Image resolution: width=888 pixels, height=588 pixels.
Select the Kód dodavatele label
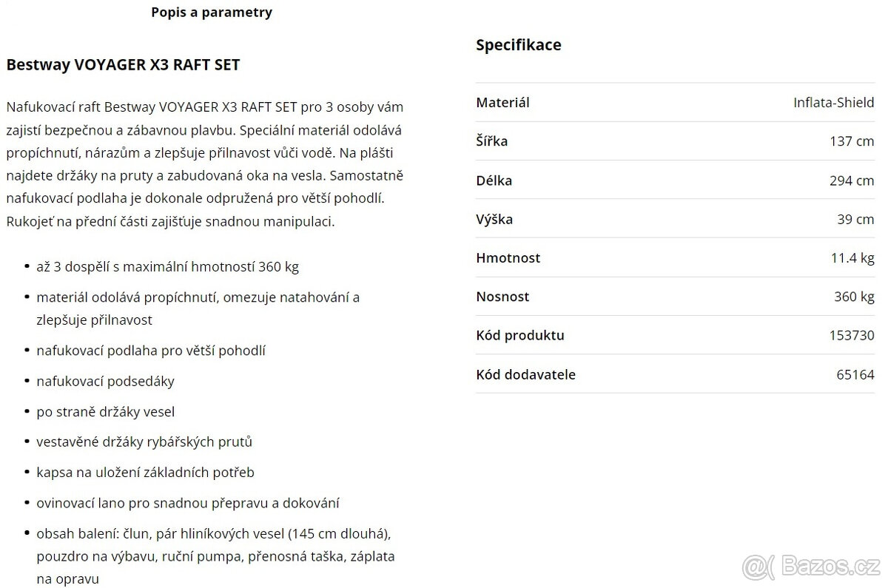(x=525, y=374)
